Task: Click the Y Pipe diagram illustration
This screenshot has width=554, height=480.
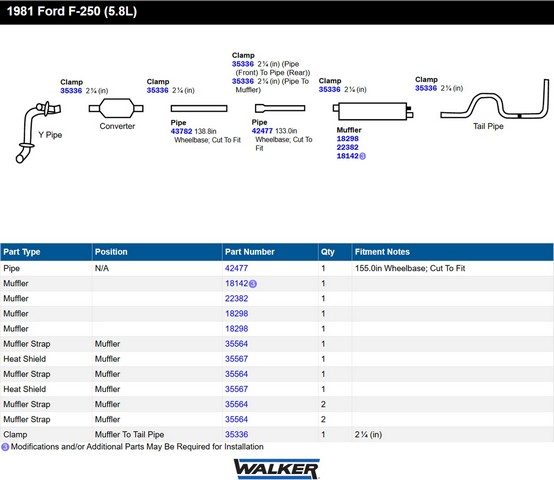Action: [x=38, y=132]
